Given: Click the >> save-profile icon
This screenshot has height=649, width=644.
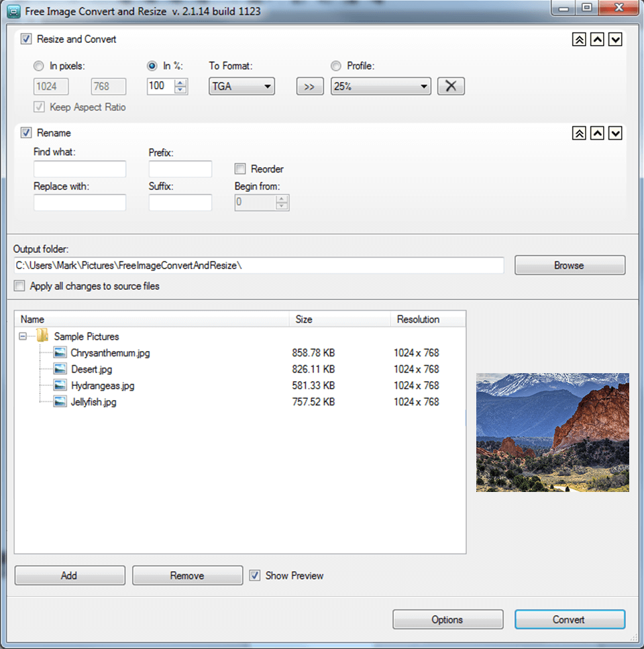Looking at the screenshot, I should pyautogui.click(x=309, y=86).
